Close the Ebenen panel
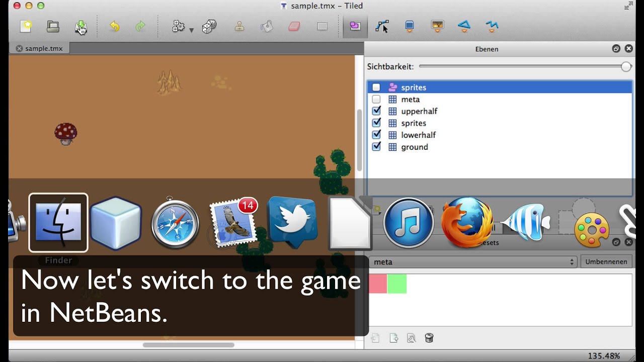The width and height of the screenshot is (644, 362). point(628,49)
